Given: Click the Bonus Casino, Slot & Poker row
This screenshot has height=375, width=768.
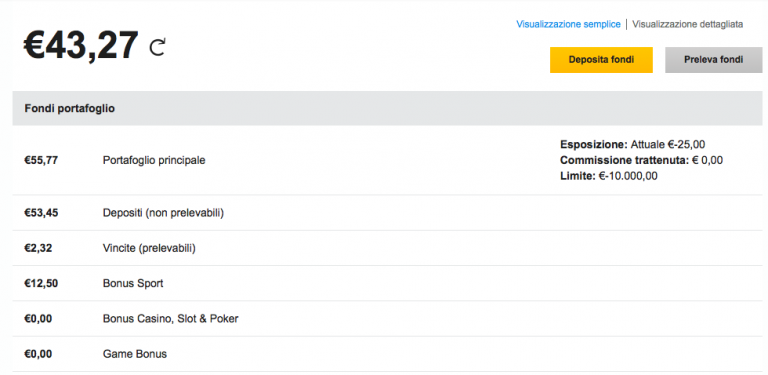Looking at the screenshot, I should [x=387, y=319].
